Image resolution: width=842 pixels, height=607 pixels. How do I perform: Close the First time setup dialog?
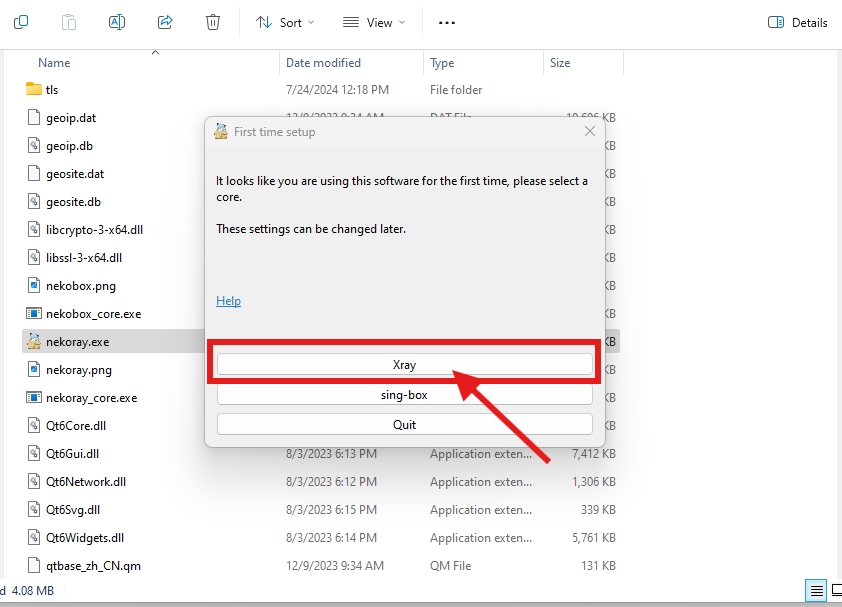coord(590,131)
